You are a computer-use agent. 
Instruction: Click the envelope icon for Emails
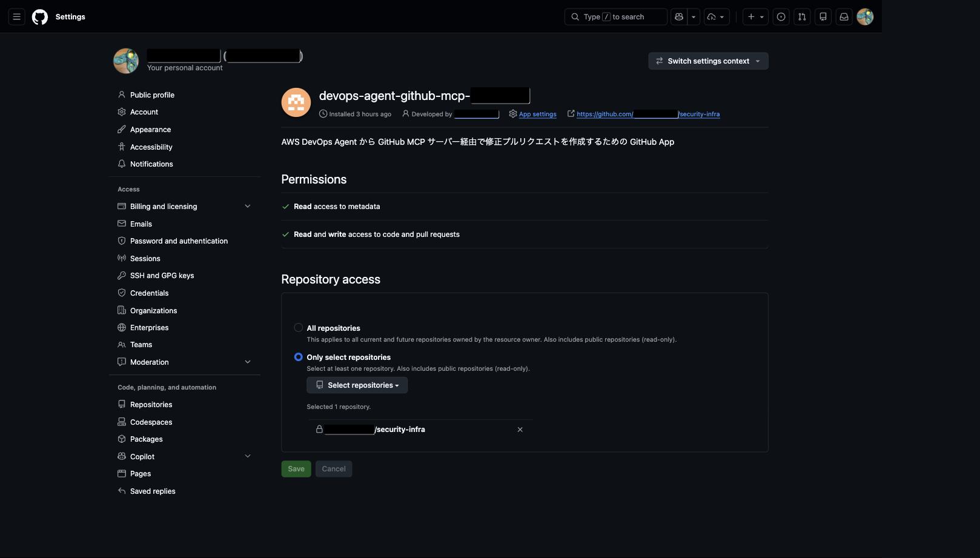(122, 224)
